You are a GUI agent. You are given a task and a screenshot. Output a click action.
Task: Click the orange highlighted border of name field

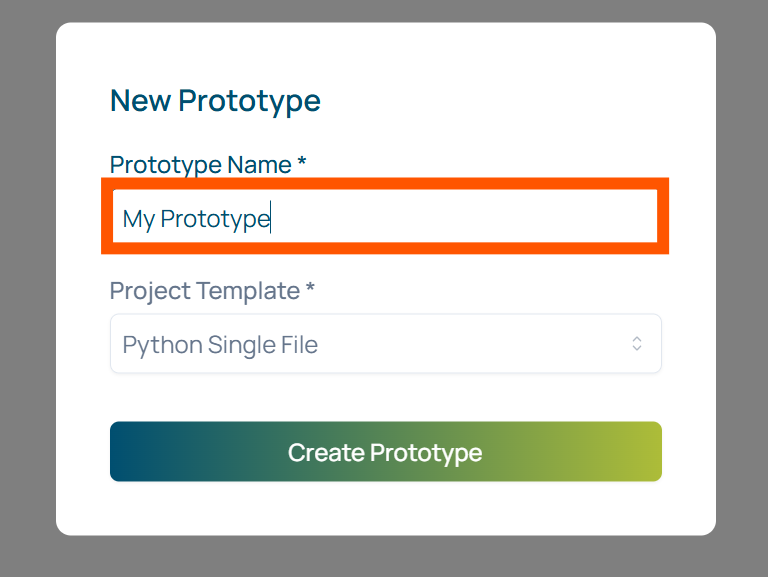[385, 184]
